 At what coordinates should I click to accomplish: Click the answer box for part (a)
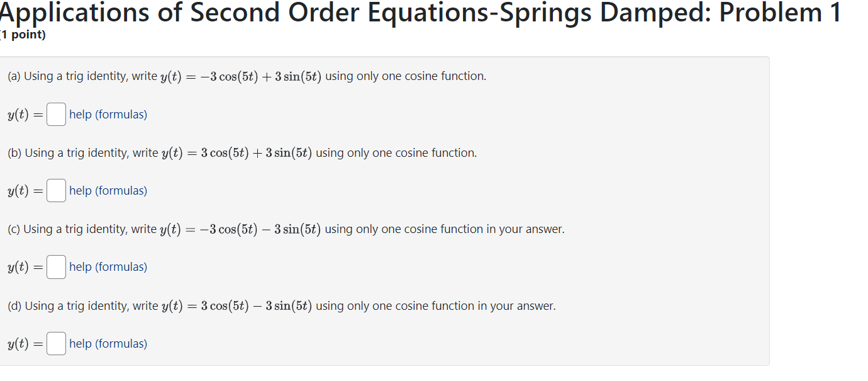point(56,114)
